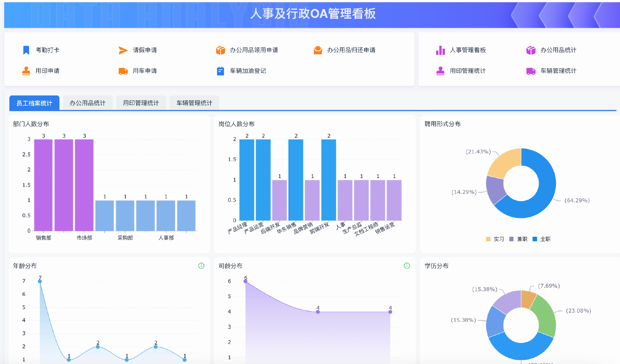Click the 办公用品领用申请 box icon
The image size is (620, 364).
220,50
